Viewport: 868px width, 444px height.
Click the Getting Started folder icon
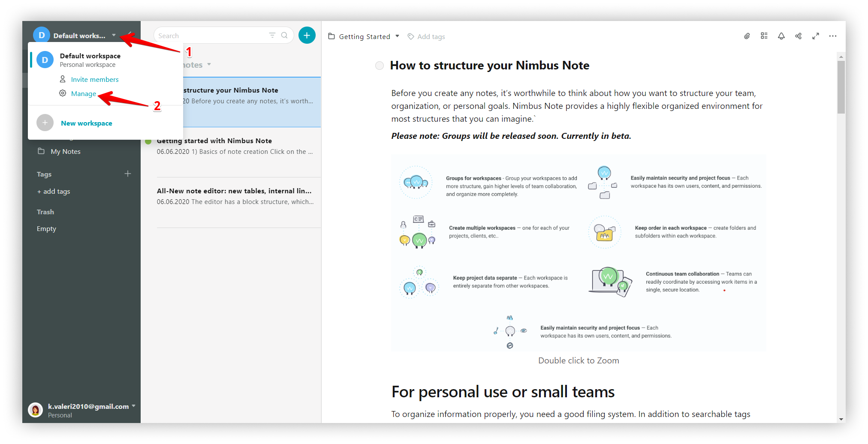(x=332, y=36)
